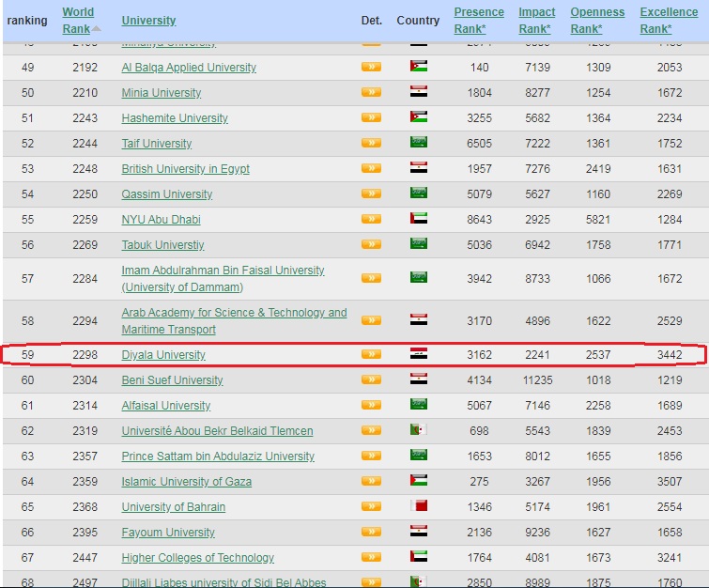Open details icon for British University in Egypt
The image size is (709, 588).
tap(371, 168)
